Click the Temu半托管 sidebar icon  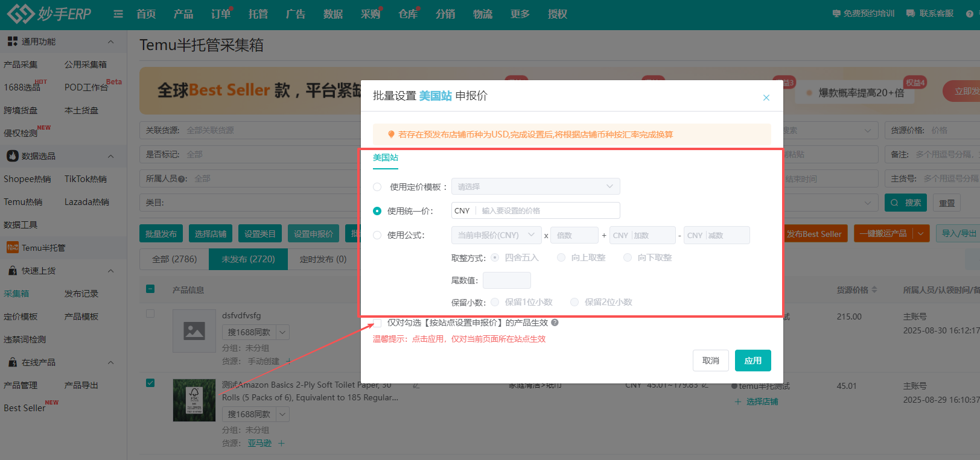coord(12,247)
